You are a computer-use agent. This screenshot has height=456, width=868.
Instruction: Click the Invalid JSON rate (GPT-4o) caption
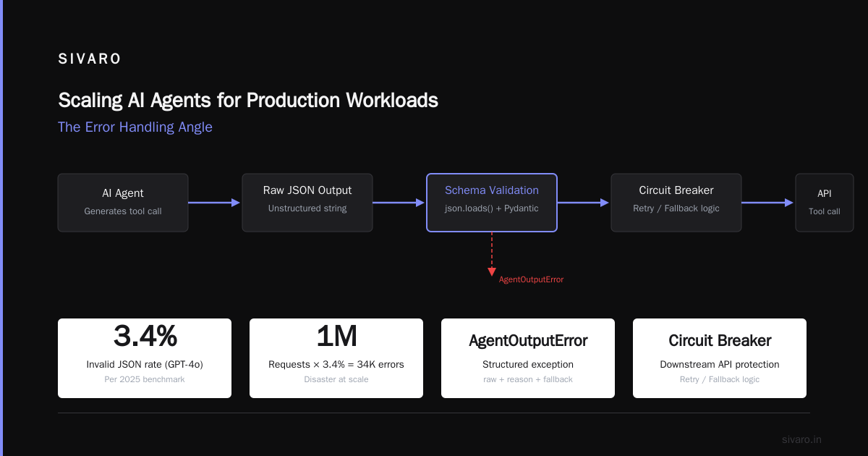145,364
